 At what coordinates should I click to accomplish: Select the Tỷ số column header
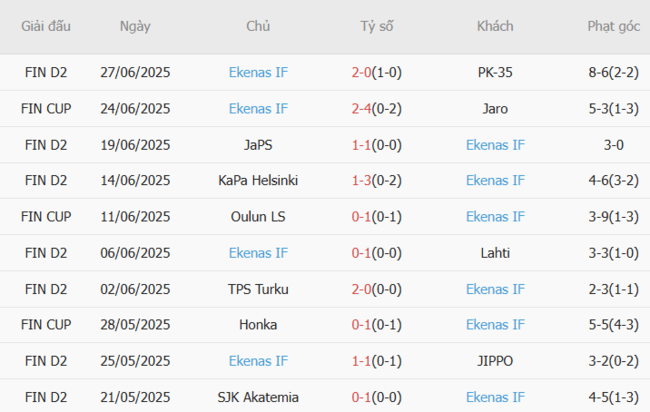click(377, 26)
